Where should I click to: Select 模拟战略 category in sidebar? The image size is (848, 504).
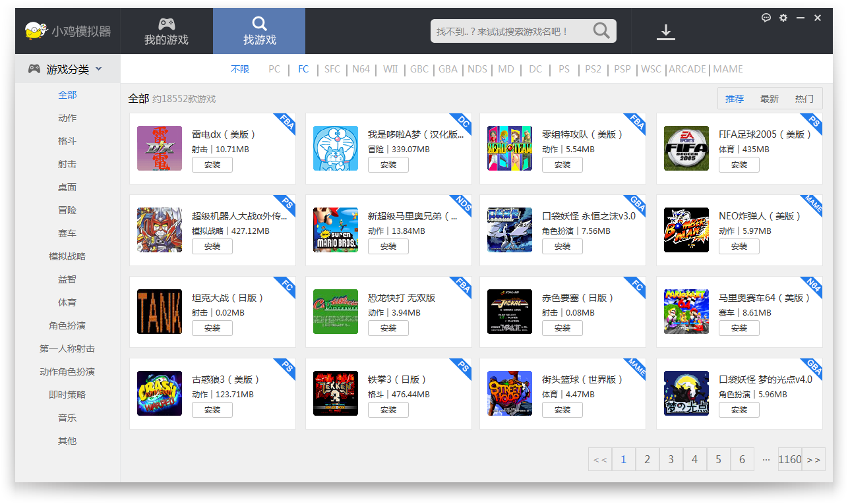[x=67, y=256]
